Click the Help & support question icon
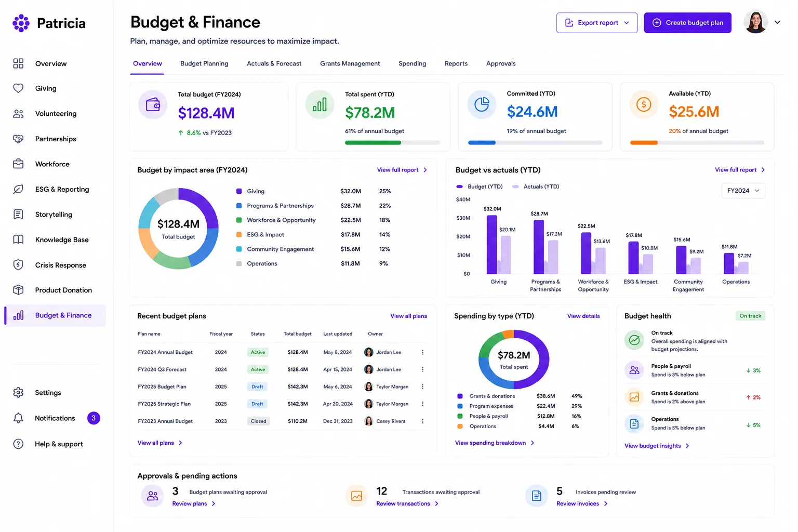This screenshot has height=532, width=798. pos(18,444)
